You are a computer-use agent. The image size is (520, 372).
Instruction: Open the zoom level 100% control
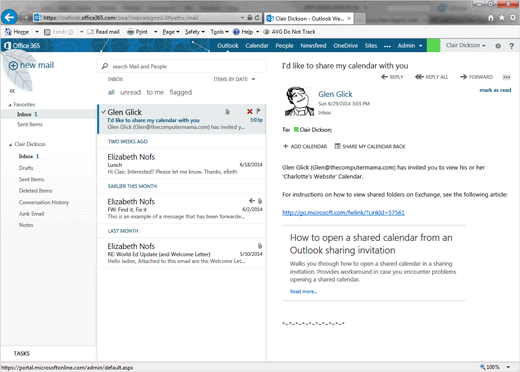[x=495, y=367]
